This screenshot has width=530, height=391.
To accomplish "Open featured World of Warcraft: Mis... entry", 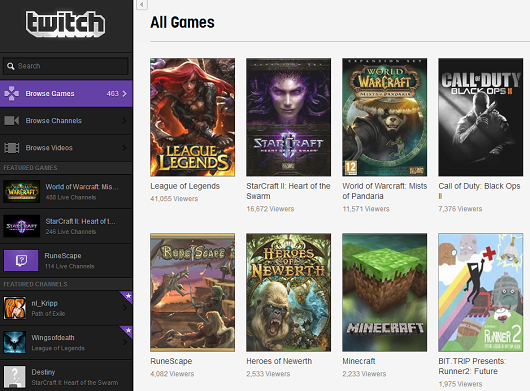I will 66,192.
